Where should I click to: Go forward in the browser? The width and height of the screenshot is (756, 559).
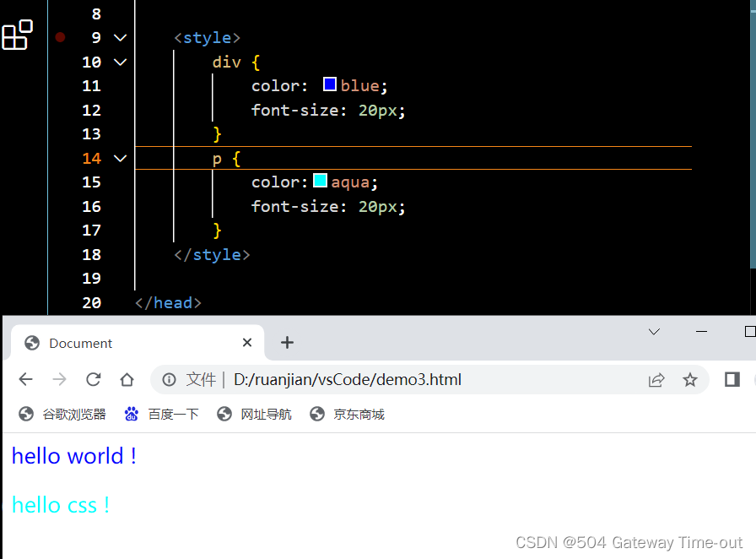pos(59,379)
